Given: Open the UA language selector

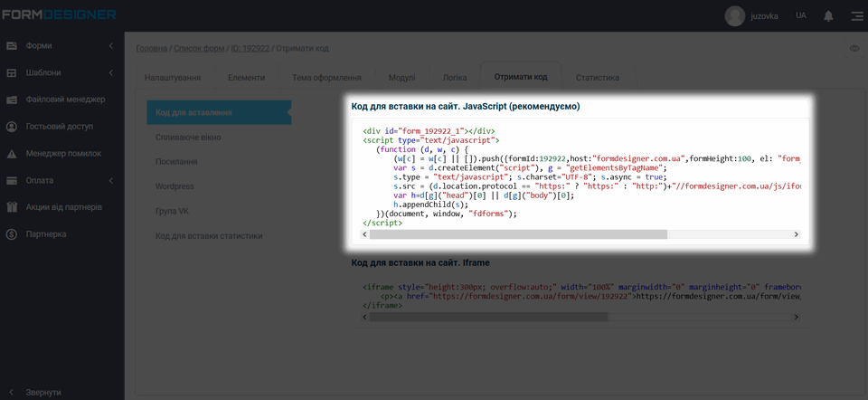Looking at the screenshot, I should tap(801, 16).
